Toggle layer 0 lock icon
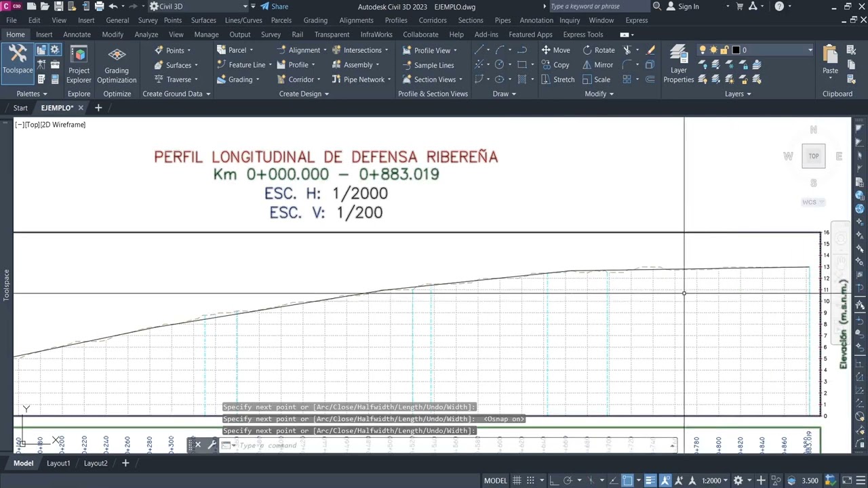 [x=724, y=50]
